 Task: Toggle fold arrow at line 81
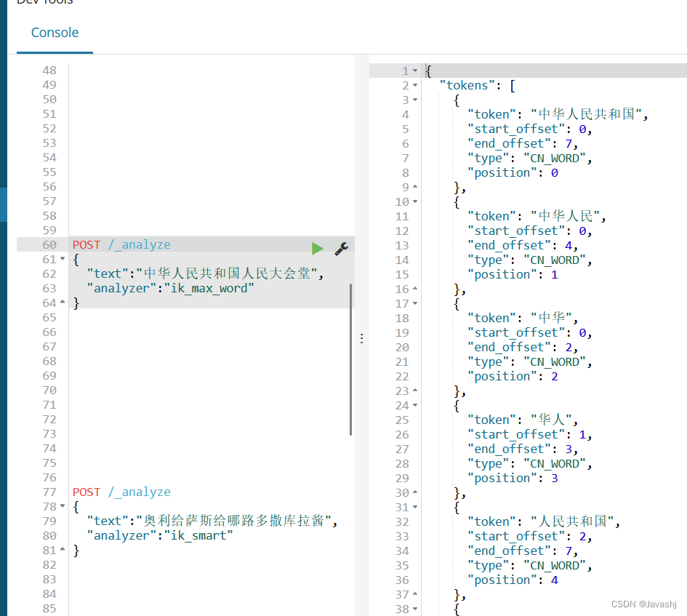tap(63, 549)
